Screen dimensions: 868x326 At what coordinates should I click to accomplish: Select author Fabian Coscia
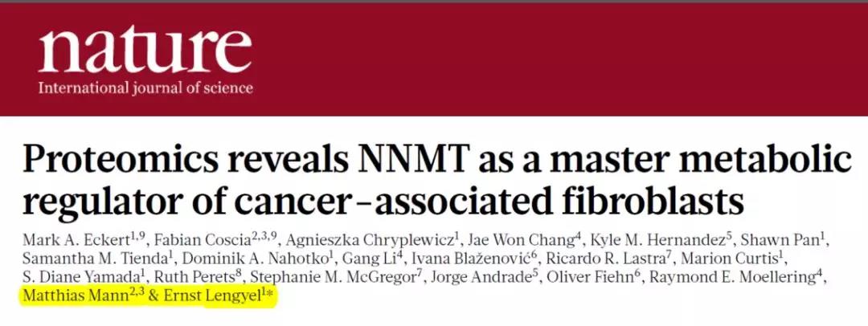coord(212,240)
